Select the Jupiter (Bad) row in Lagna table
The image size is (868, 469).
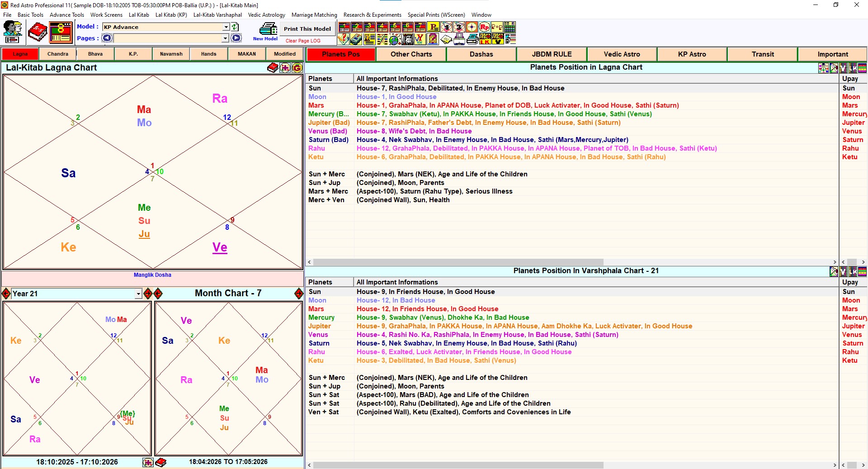coord(572,123)
